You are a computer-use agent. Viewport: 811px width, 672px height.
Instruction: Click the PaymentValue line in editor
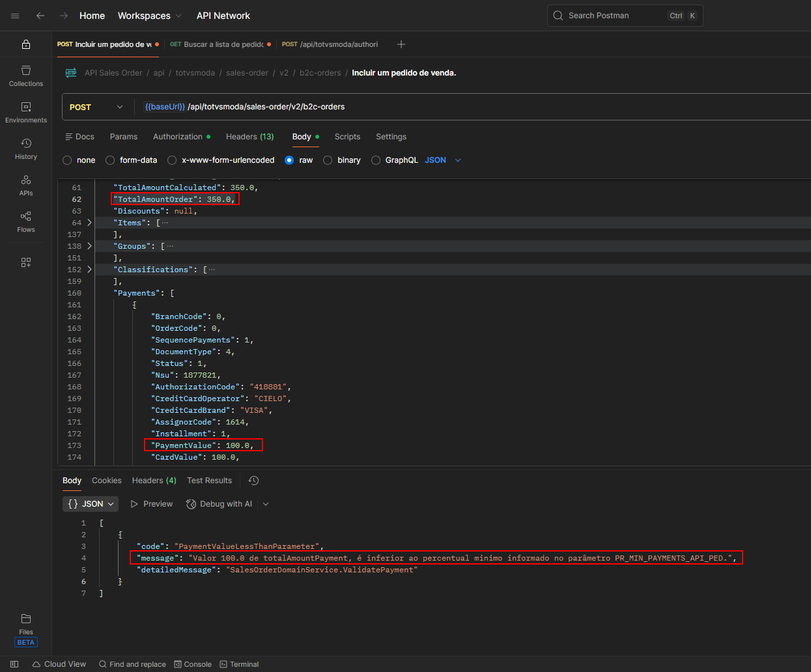coord(203,445)
